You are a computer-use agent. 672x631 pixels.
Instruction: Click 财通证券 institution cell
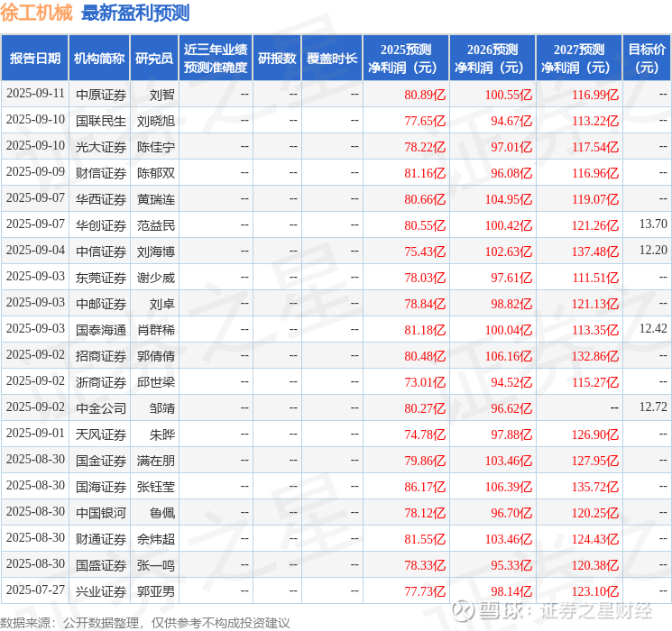point(101,539)
